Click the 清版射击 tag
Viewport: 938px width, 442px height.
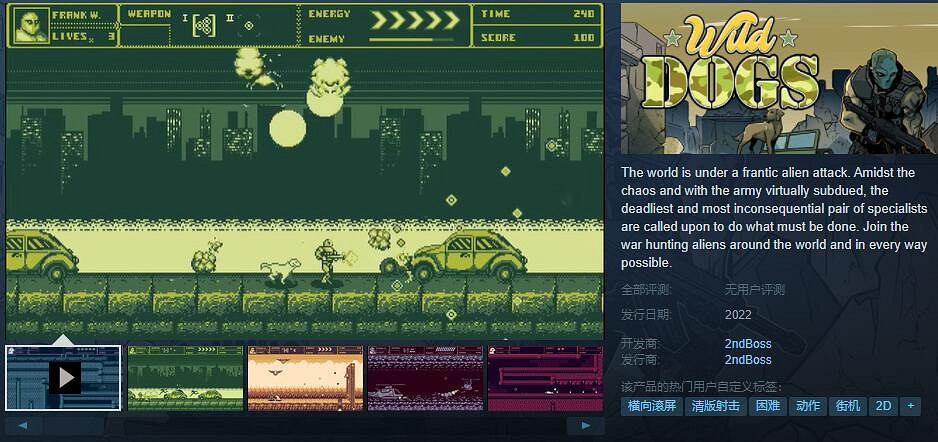point(715,406)
